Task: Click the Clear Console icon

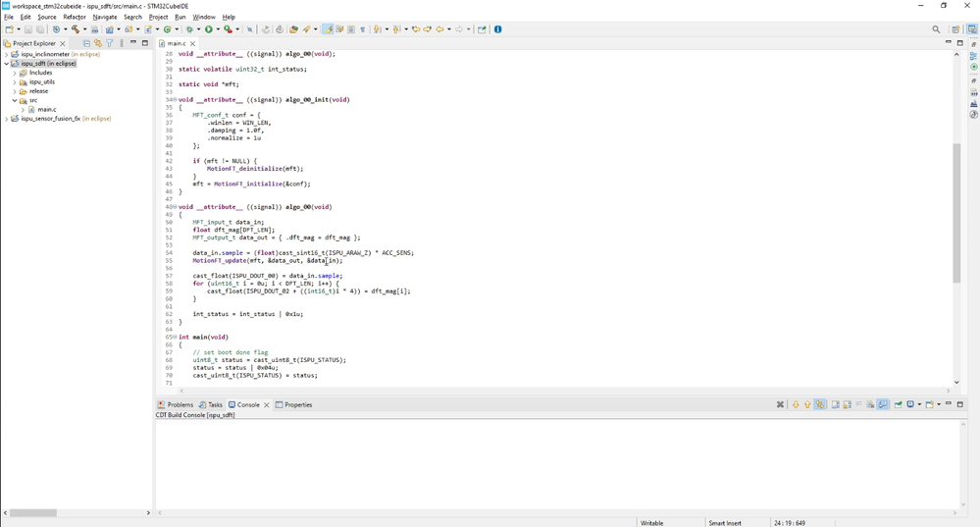Action: coord(871,404)
